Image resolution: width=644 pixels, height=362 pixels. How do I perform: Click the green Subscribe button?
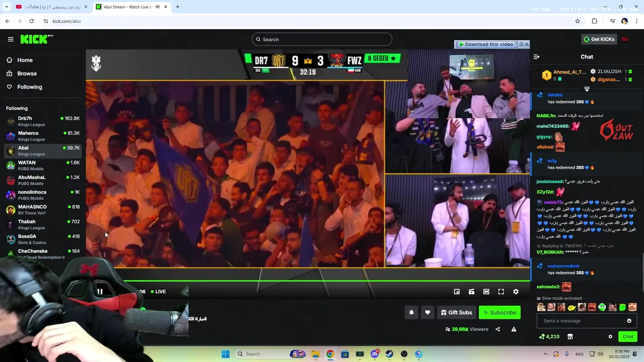tap(500, 312)
